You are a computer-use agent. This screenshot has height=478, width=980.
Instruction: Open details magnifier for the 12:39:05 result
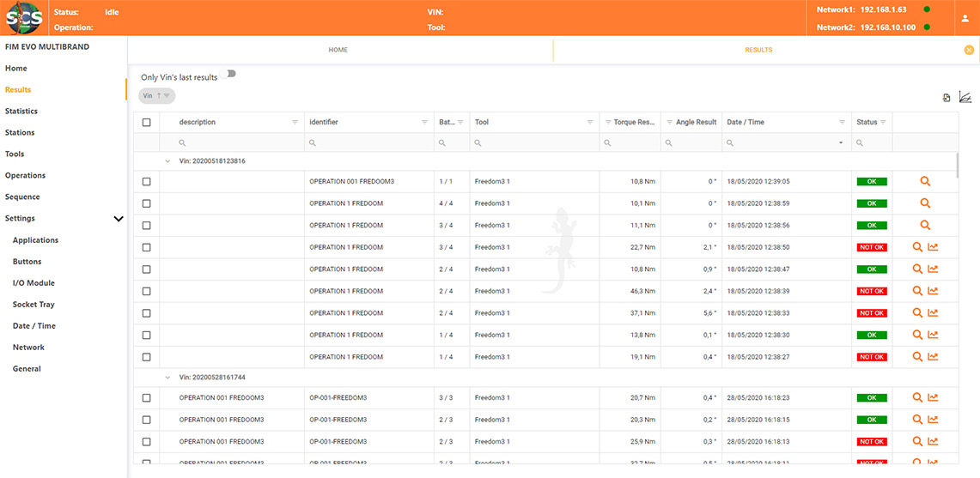[x=925, y=181]
